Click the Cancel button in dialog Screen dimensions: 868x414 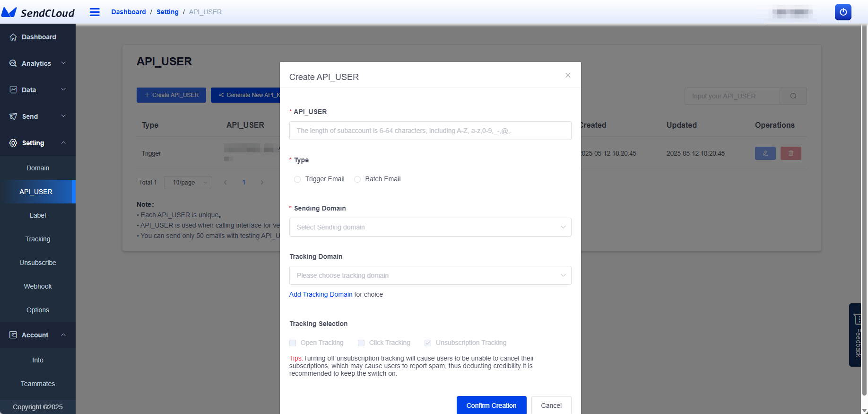pyautogui.click(x=551, y=405)
